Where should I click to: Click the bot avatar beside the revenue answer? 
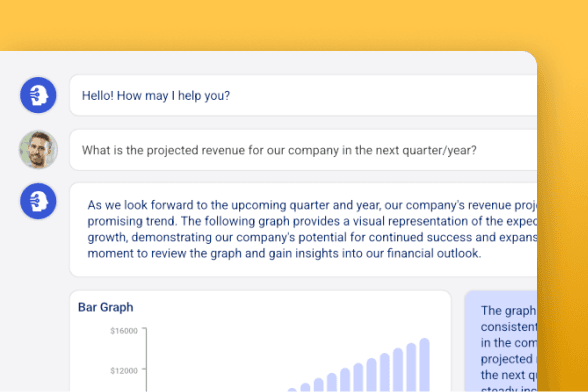click(x=38, y=201)
